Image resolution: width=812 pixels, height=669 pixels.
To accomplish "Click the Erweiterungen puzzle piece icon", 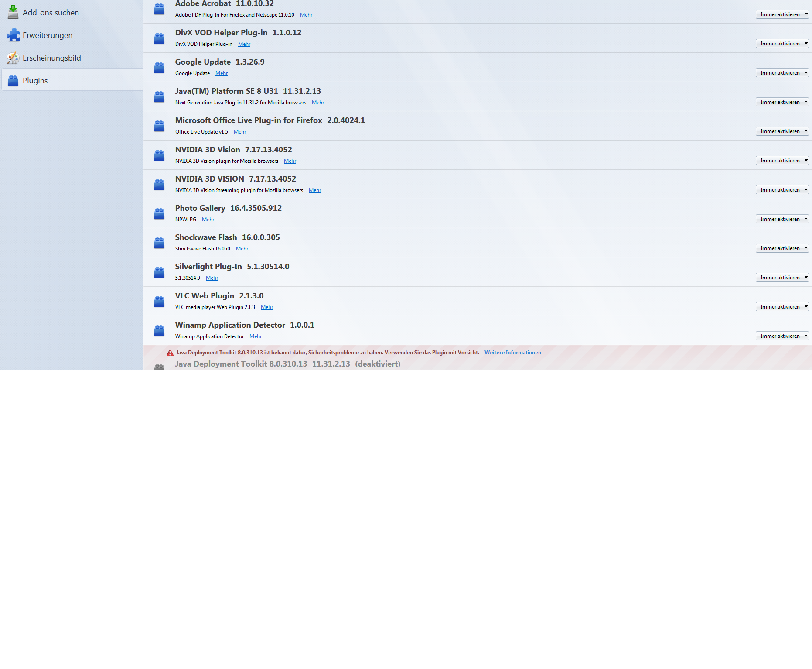I will (13, 35).
